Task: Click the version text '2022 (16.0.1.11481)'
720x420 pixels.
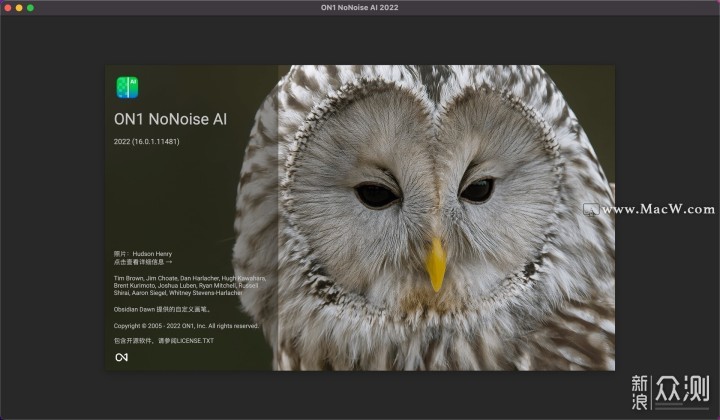Action: coord(146,141)
